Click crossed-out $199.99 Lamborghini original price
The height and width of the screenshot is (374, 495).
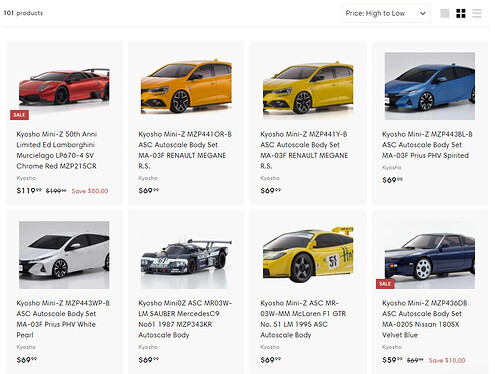(56, 191)
